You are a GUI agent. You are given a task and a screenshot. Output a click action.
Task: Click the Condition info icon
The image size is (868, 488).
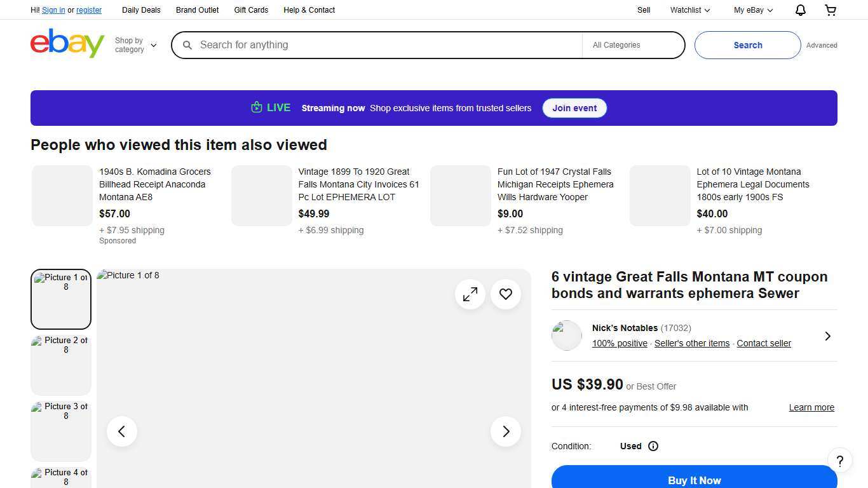653,446
